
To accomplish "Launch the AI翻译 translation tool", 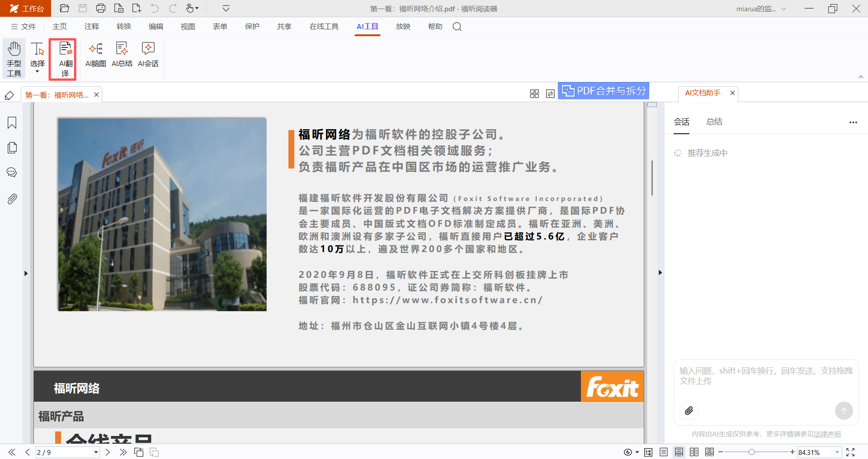I will coord(63,59).
